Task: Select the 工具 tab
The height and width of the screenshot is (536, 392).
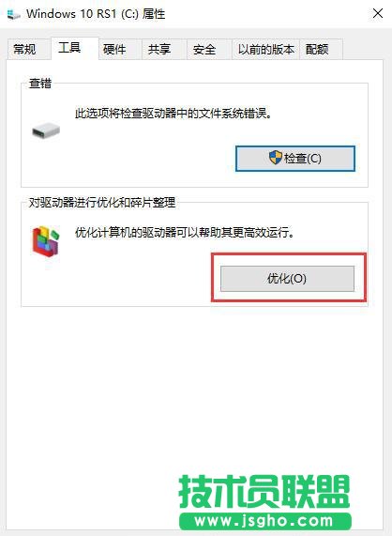Action: (x=69, y=48)
